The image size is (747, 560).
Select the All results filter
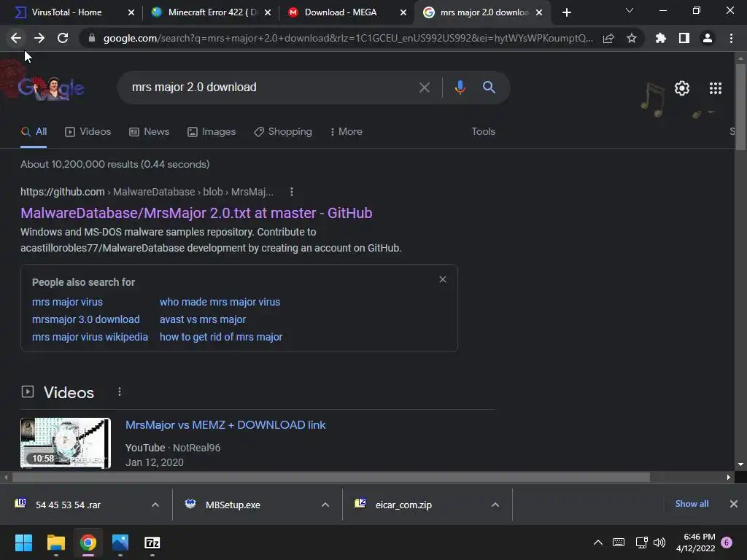click(34, 131)
